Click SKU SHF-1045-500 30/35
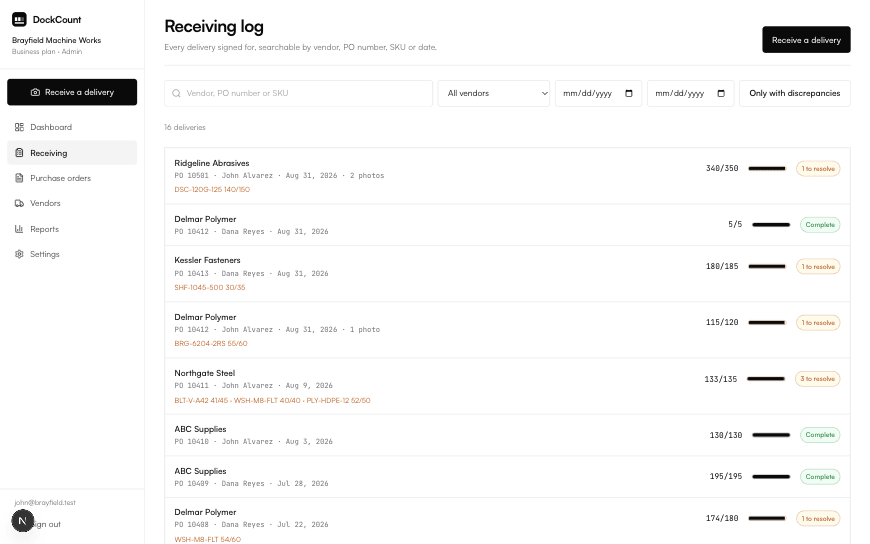This screenshot has width=870, height=544. (210, 288)
